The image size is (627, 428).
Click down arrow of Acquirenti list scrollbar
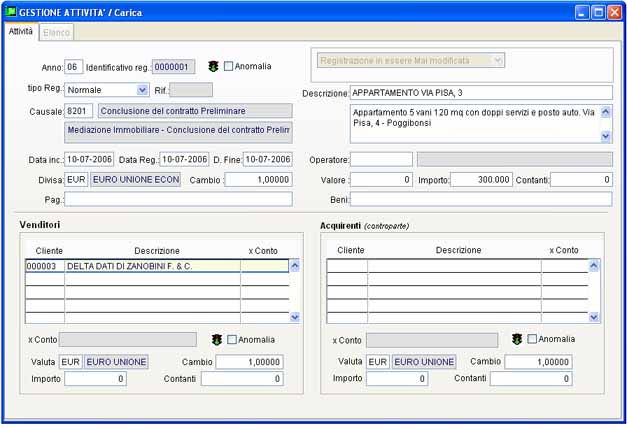point(594,317)
